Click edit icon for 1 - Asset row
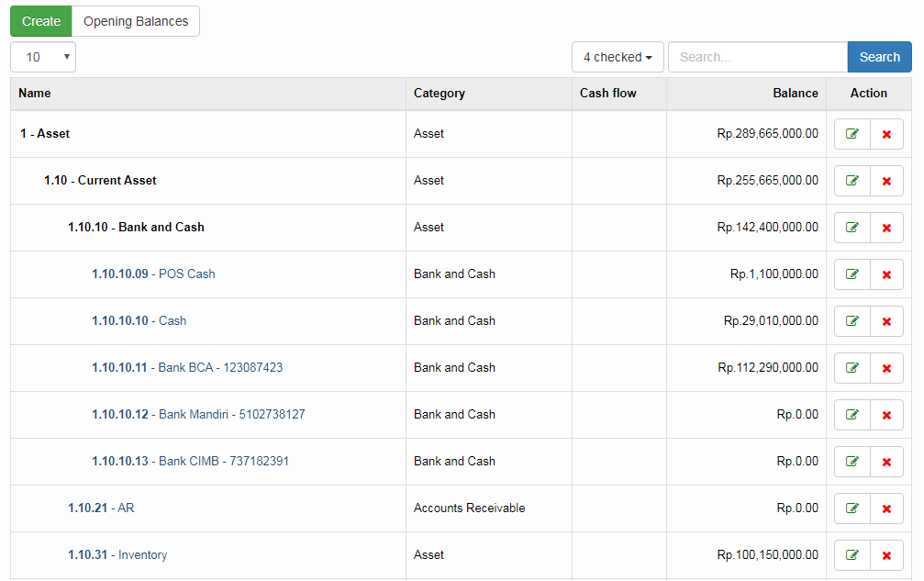This screenshot has height=581, width=924. point(852,134)
